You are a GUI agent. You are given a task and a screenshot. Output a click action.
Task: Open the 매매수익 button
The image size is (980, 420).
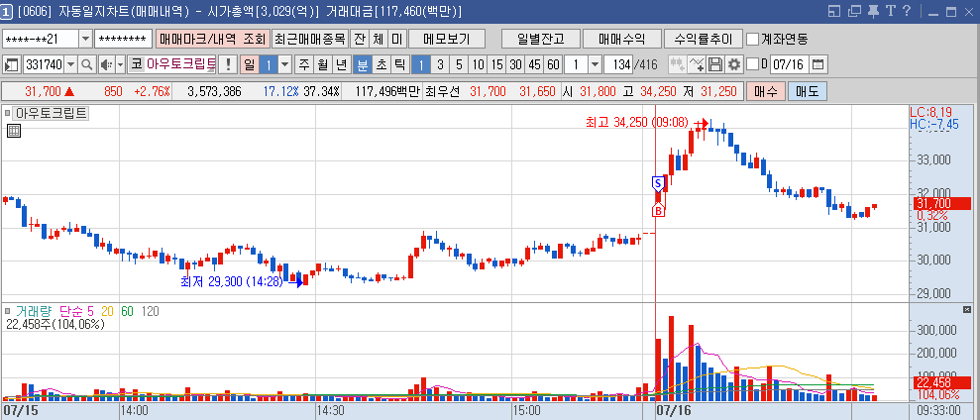coord(622,40)
